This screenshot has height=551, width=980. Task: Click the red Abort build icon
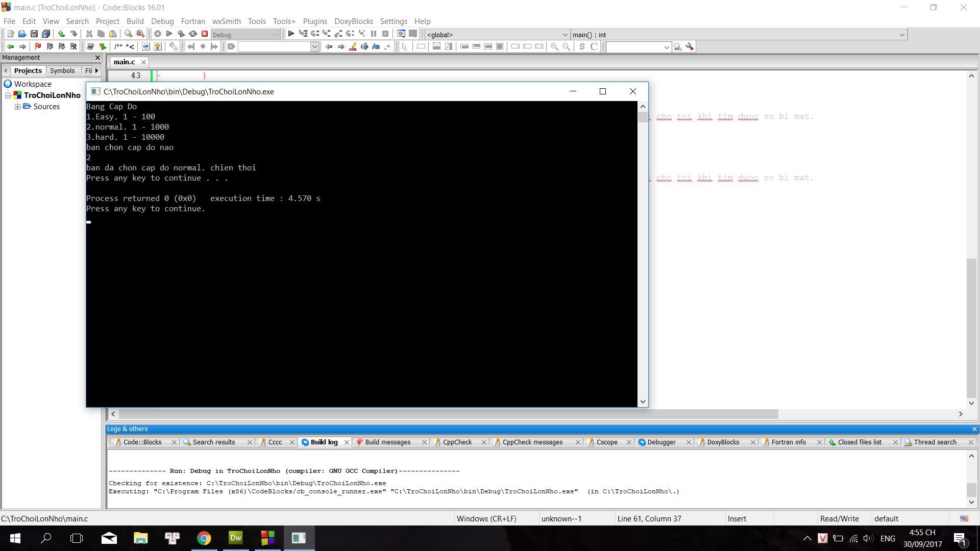pos(205,34)
